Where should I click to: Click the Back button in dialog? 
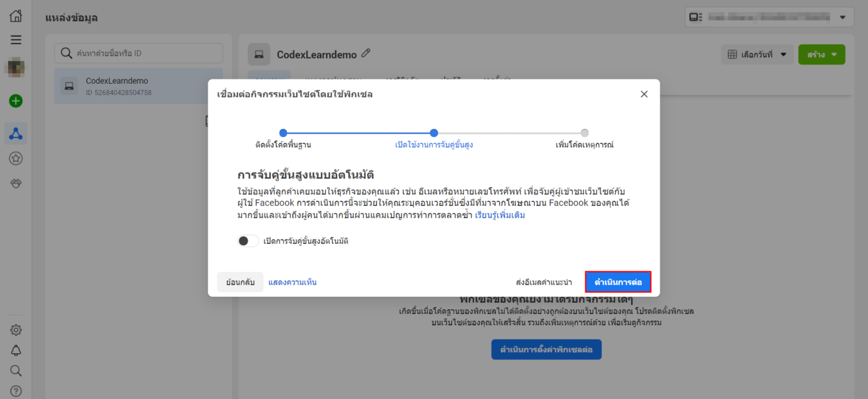point(240,282)
